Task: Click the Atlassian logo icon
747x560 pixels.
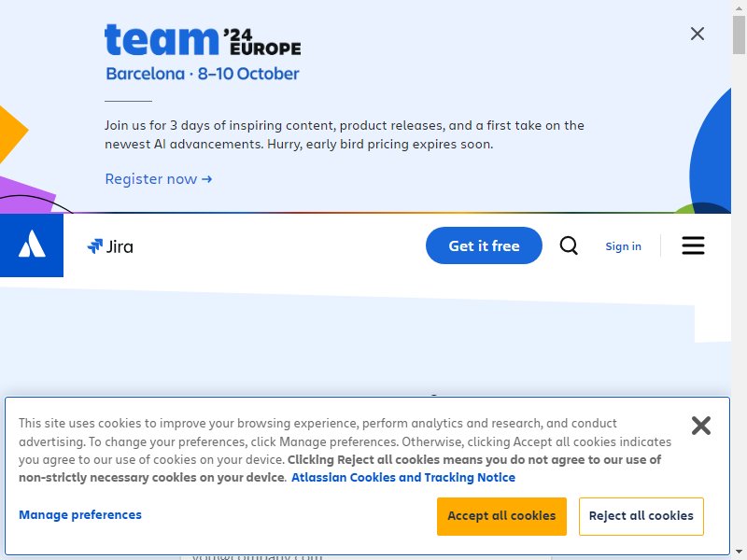Action: tap(32, 245)
